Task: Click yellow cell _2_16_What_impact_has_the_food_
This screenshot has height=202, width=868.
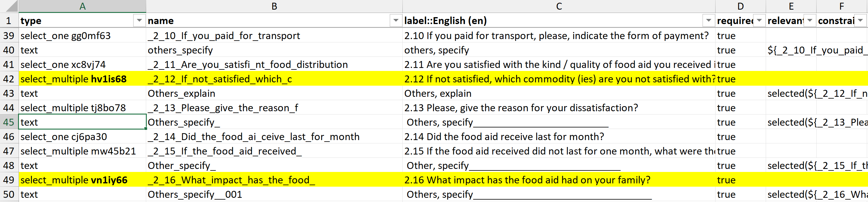Action: tap(274, 180)
